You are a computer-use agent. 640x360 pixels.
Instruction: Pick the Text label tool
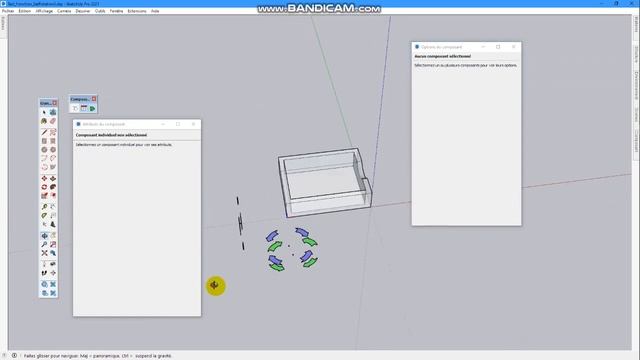tap(53, 215)
